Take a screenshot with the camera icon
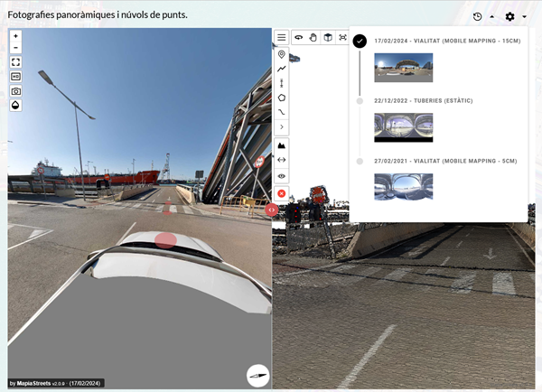Screen dimensions: 542x392 [16, 91]
